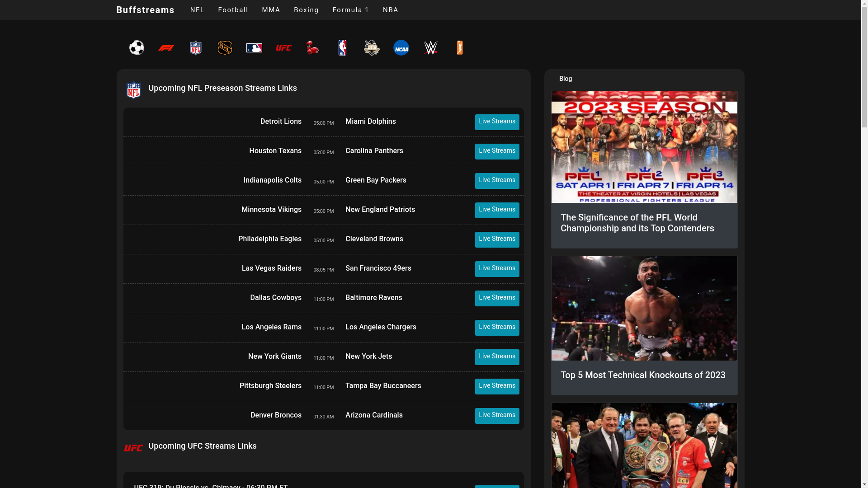Open the NBA menu item
Viewport: 868px width, 488px height.
pyautogui.click(x=391, y=10)
